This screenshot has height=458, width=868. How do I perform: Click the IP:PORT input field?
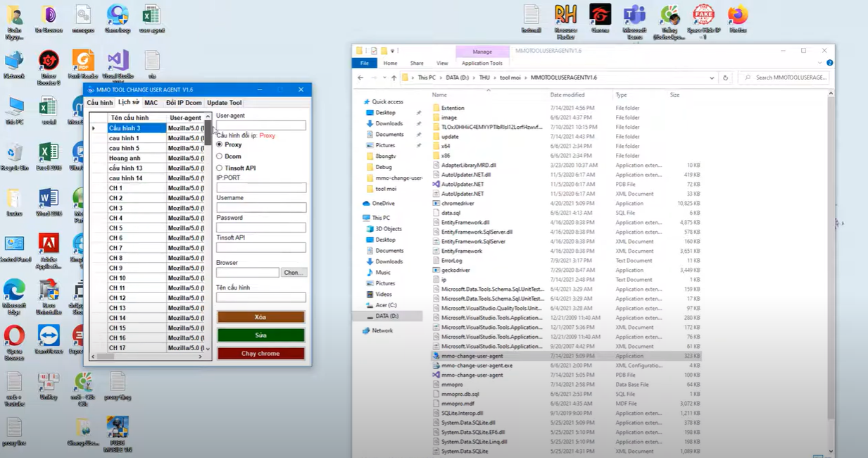[x=260, y=188]
